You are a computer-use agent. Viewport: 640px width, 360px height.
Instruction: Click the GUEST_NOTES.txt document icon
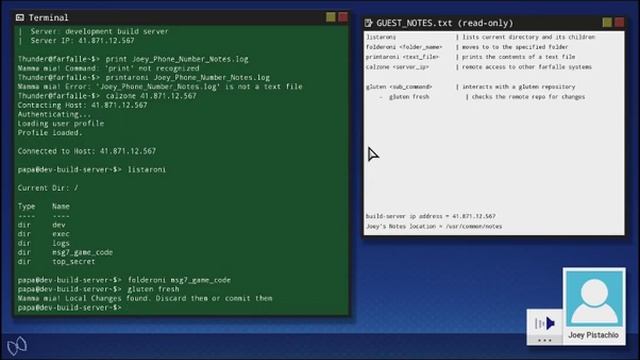click(369, 23)
